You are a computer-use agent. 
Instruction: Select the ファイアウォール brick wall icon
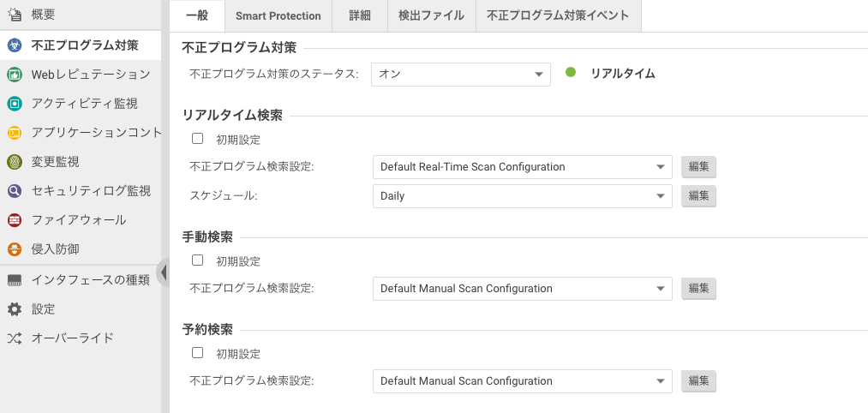coord(14,220)
